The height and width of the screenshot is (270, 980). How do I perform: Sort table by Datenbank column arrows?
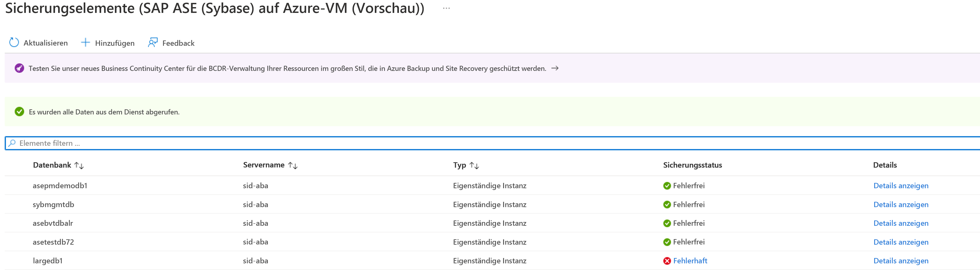79,165
